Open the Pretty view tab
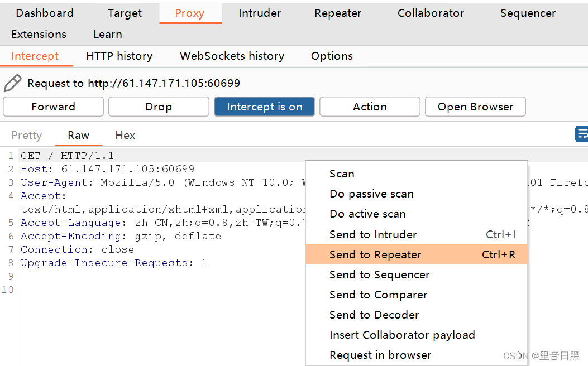Viewport: 588px width, 366px height. [27, 135]
